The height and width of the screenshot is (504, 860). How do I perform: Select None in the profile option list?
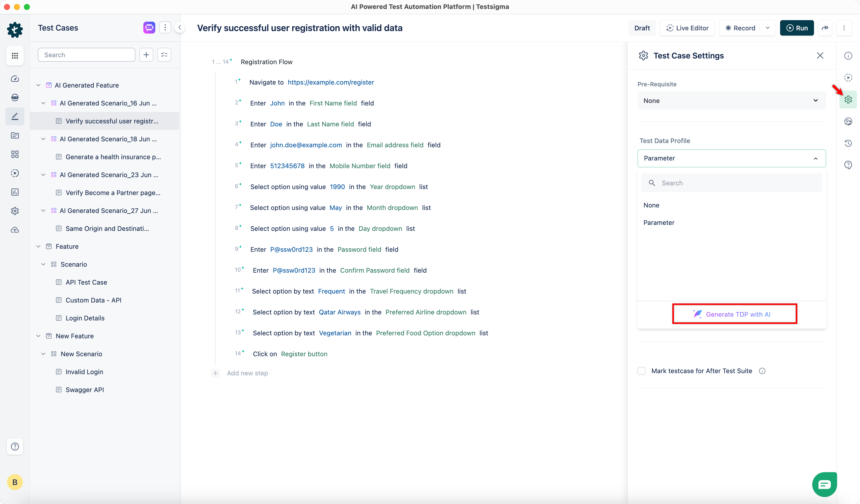tap(651, 205)
